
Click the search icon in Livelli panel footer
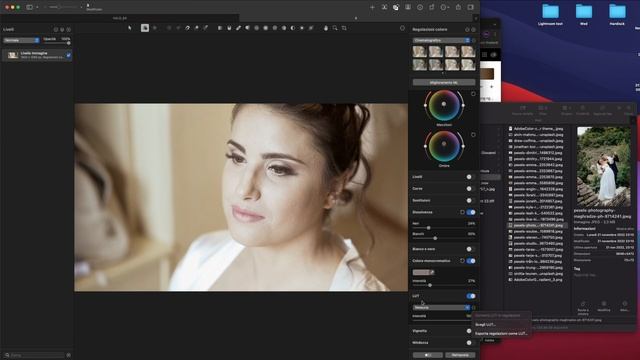pyautogui.click(x=7, y=355)
